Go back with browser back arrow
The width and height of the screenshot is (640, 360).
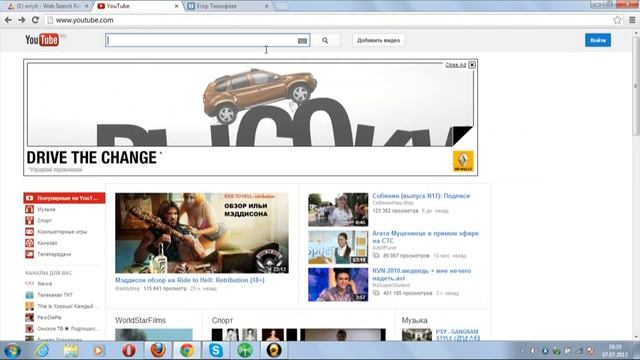click(8, 20)
